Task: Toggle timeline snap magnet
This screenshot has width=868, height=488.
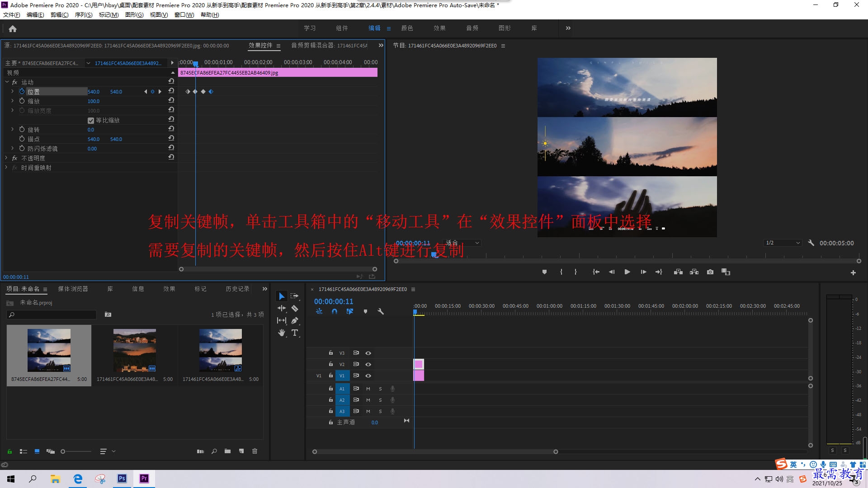Action: (x=335, y=311)
